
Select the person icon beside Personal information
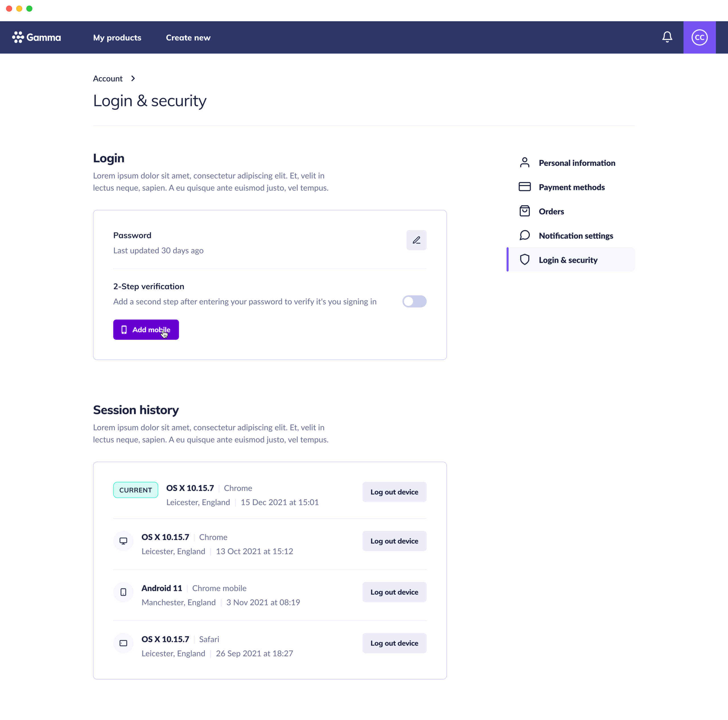(524, 162)
